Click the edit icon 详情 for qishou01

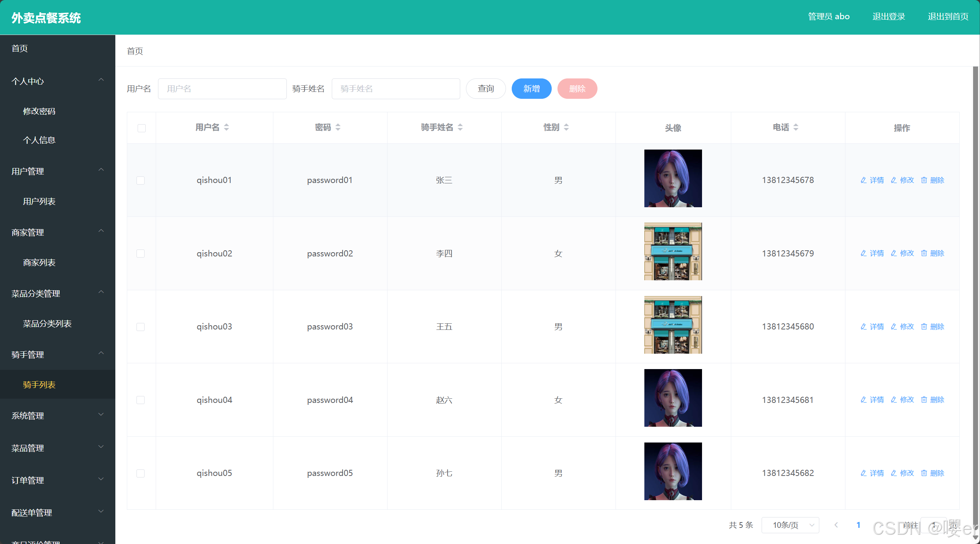point(864,180)
